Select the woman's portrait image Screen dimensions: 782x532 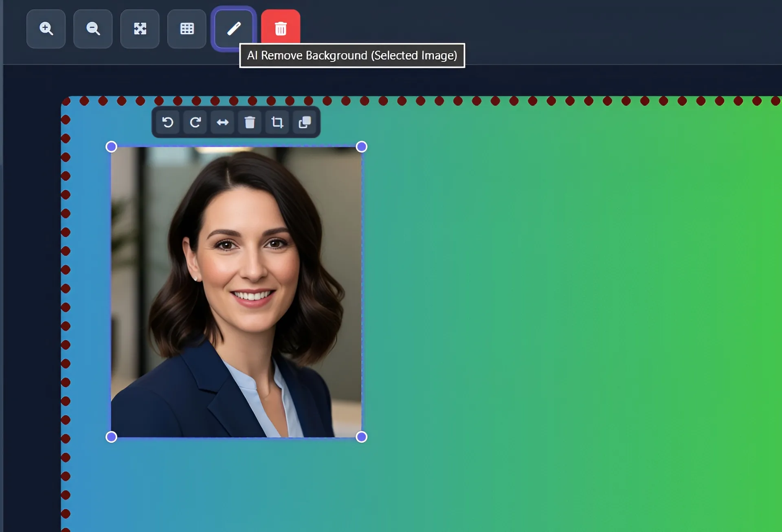click(x=235, y=291)
